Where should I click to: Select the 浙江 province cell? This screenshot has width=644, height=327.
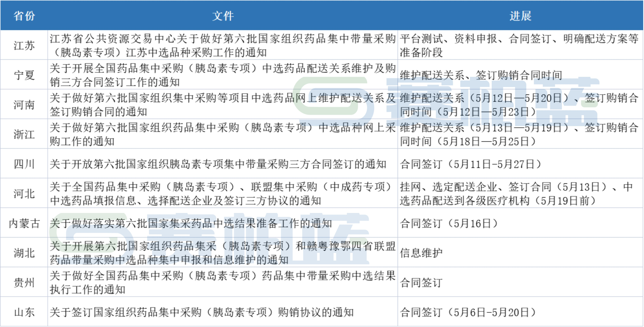(24, 134)
